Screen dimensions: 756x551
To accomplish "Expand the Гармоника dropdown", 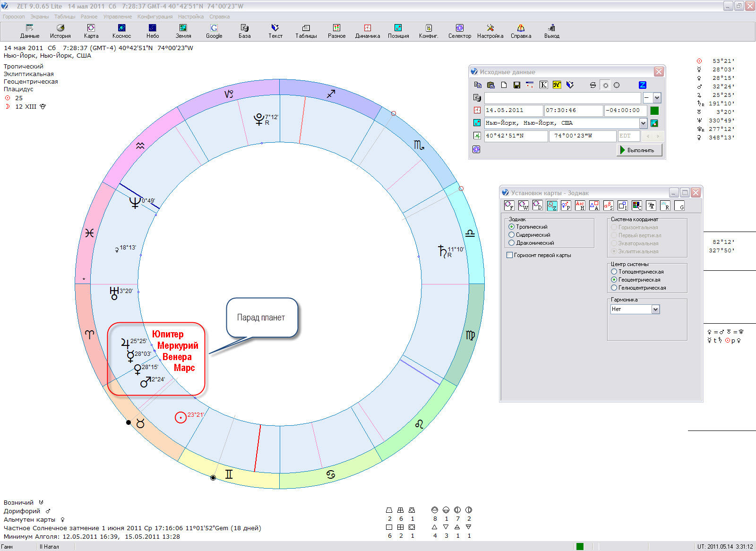I will click(655, 310).
